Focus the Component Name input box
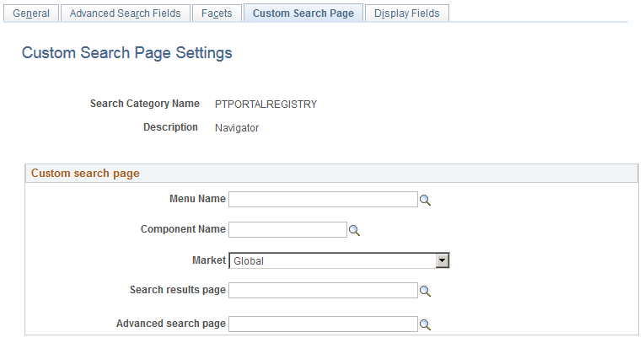Viewport: 644px width, 343px height. (287, 230)
